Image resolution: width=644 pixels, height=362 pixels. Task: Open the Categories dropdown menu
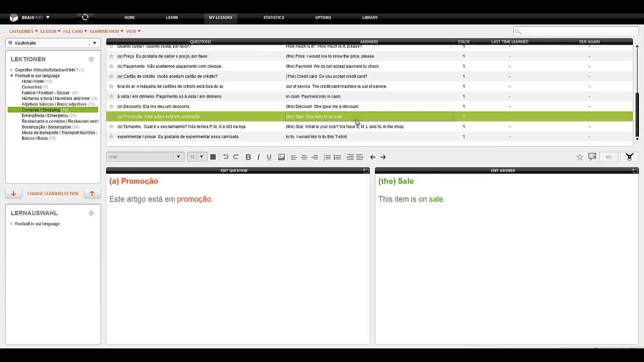coord(23,31)
